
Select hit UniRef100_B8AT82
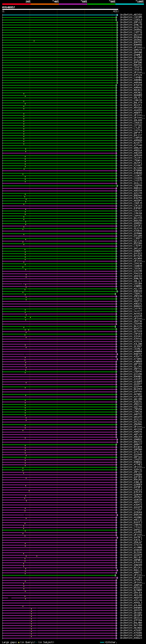[x=131, y=65]
